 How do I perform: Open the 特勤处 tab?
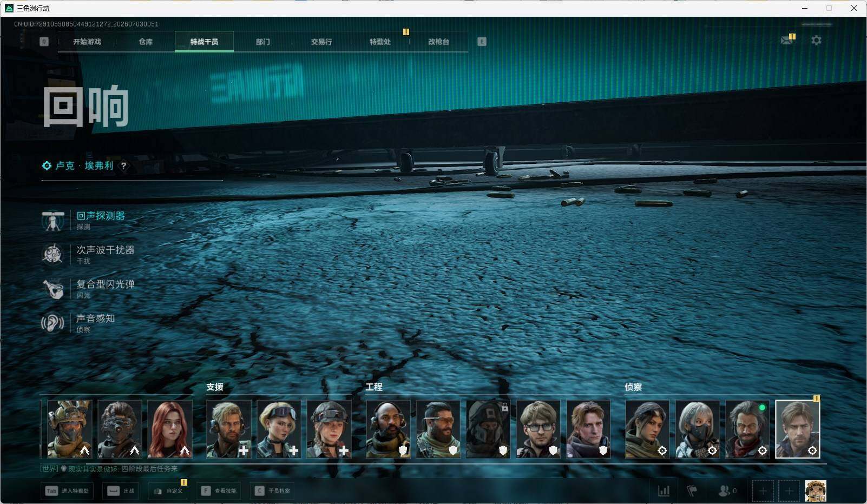coord(380,42)
